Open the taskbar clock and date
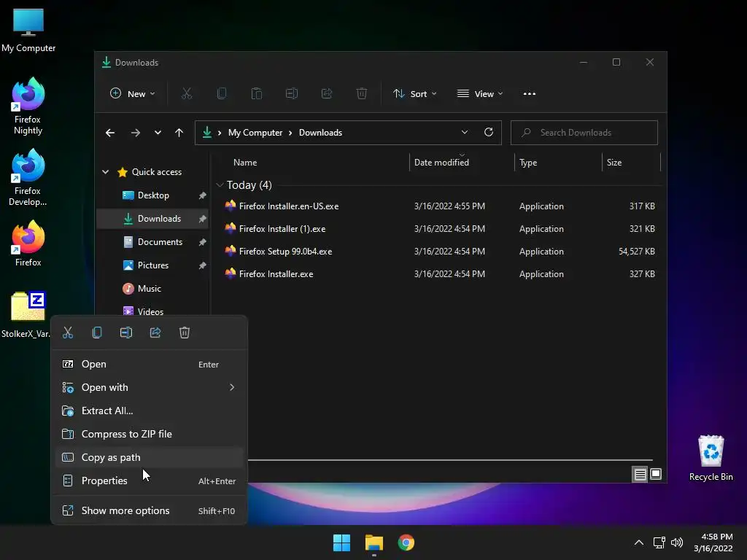Viewport: 747px width, 560px height. pyautogui.click(x=713, y=542)
